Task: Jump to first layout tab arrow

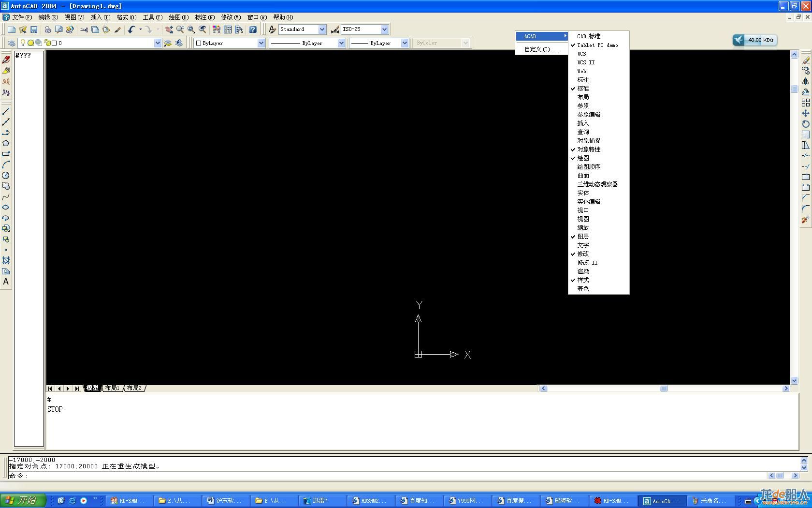Action: (50, 388)
